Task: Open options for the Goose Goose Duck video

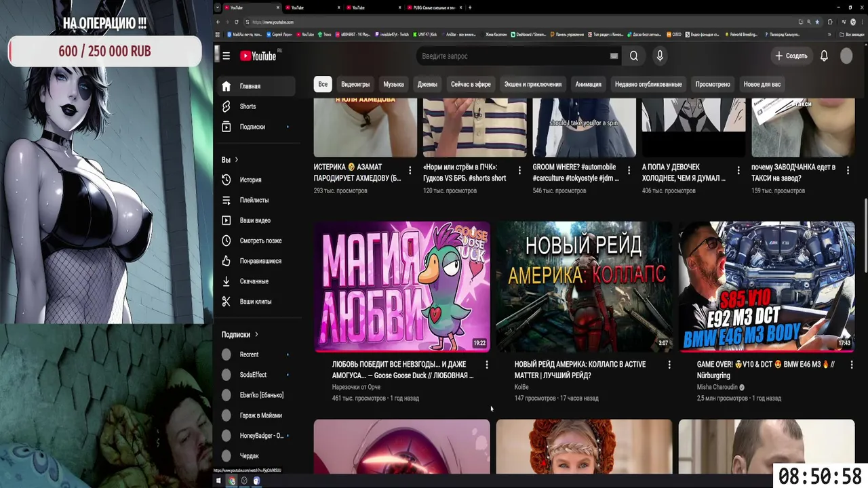Action: point(486,365)
